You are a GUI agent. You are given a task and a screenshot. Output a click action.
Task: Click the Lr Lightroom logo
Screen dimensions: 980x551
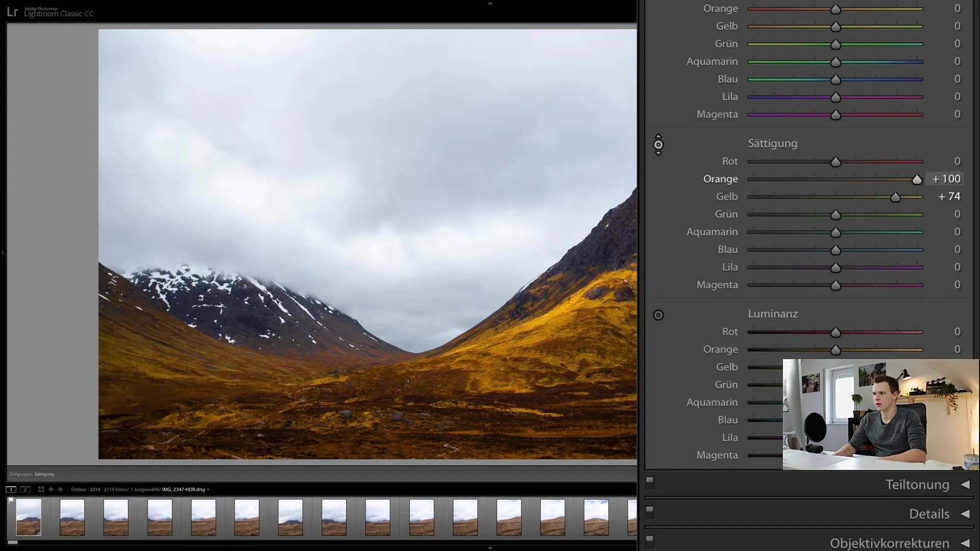(x=12, y=12)
